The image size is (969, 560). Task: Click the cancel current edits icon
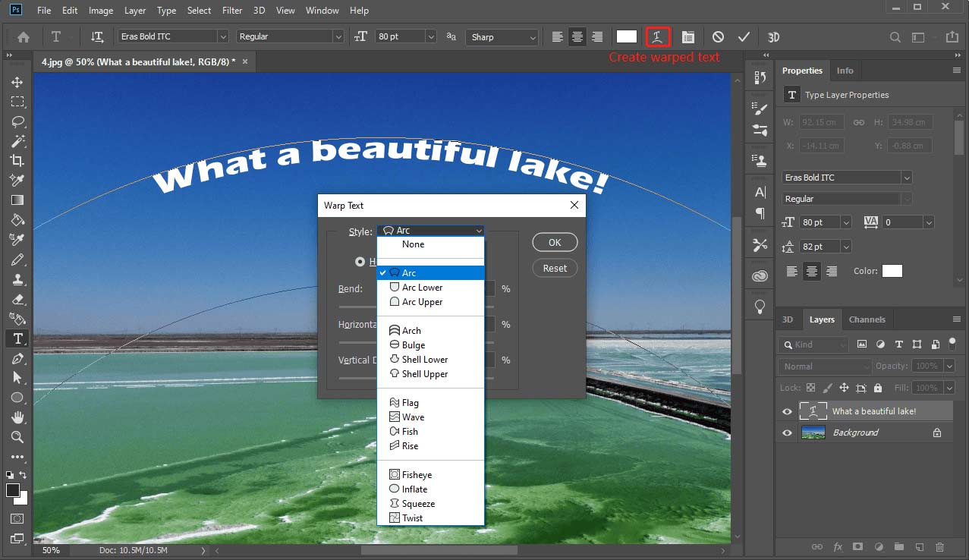point(719,36)
